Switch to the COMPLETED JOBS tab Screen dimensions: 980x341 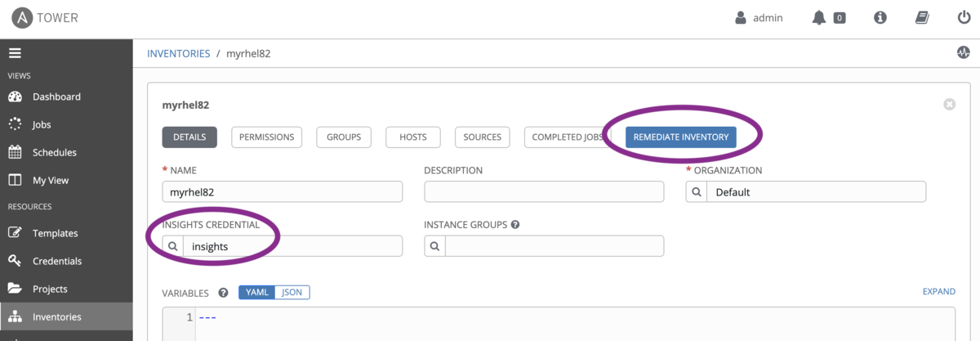point(568,137)
